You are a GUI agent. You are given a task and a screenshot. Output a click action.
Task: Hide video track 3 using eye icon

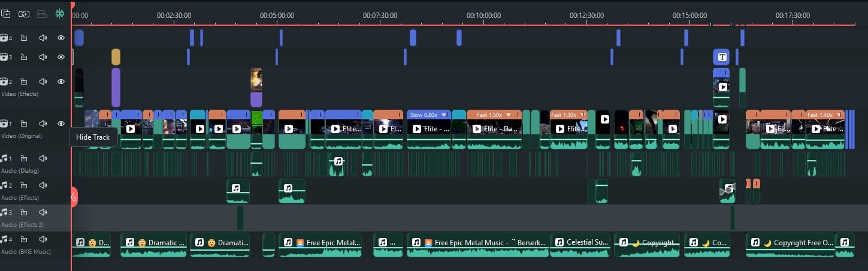click(x=61, y=58)
